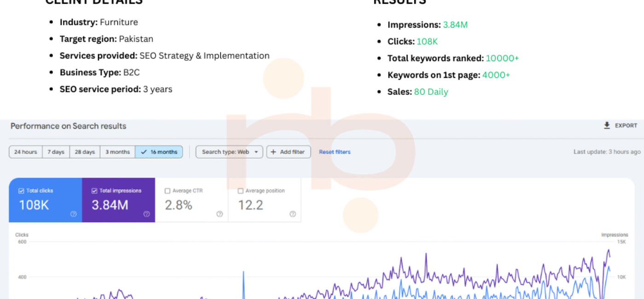Image resolution: width=644 pixels, height=299 pixels.
Task: Switch to the 7 days range
Action: [56, 152]
